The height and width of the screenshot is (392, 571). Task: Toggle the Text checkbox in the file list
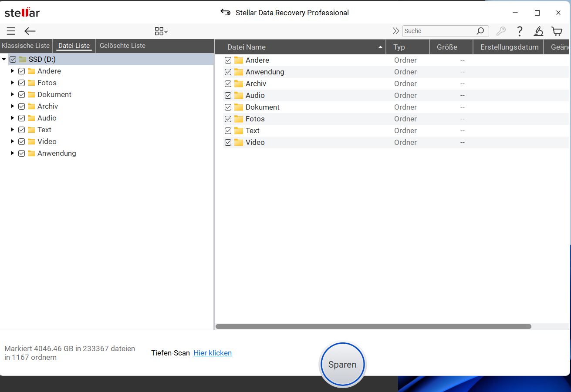pos(228,131)
